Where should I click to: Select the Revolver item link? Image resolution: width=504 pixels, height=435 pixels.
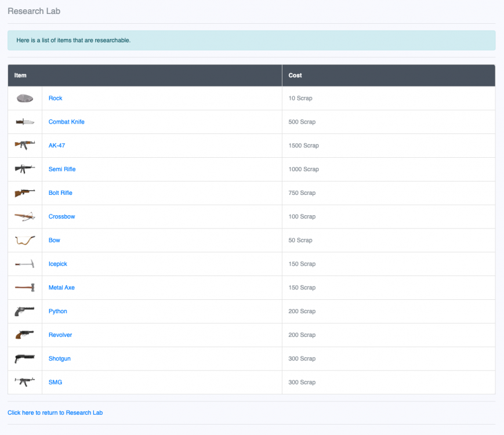pos(60,335)
